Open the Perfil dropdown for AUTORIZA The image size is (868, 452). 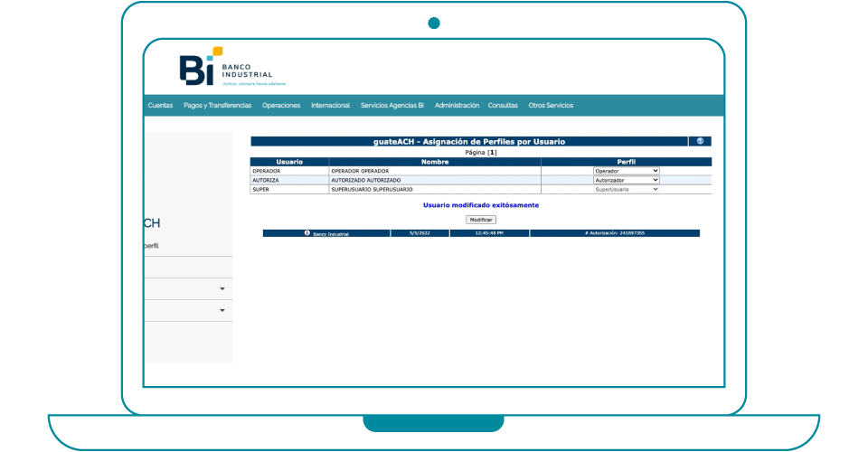[x=626, y=180]
